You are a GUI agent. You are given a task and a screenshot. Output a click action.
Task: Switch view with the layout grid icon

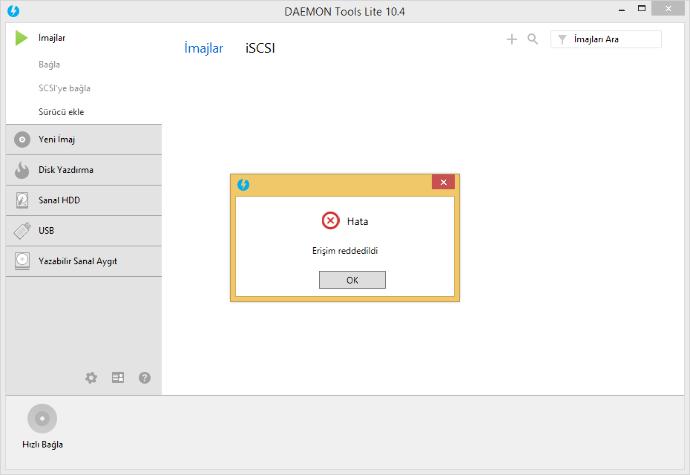tap(118, 378)
